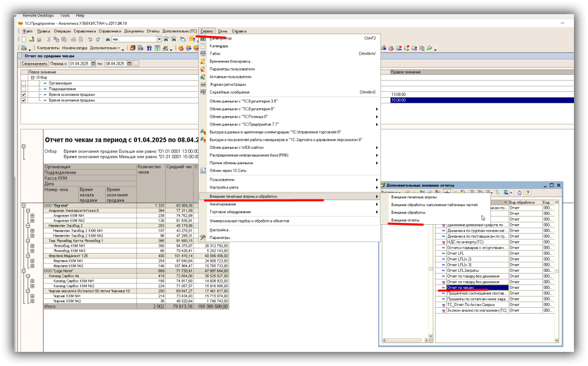Open the Дополнительно dropdown in toolbar
The image size is (588, 366).
click(105, 48)
